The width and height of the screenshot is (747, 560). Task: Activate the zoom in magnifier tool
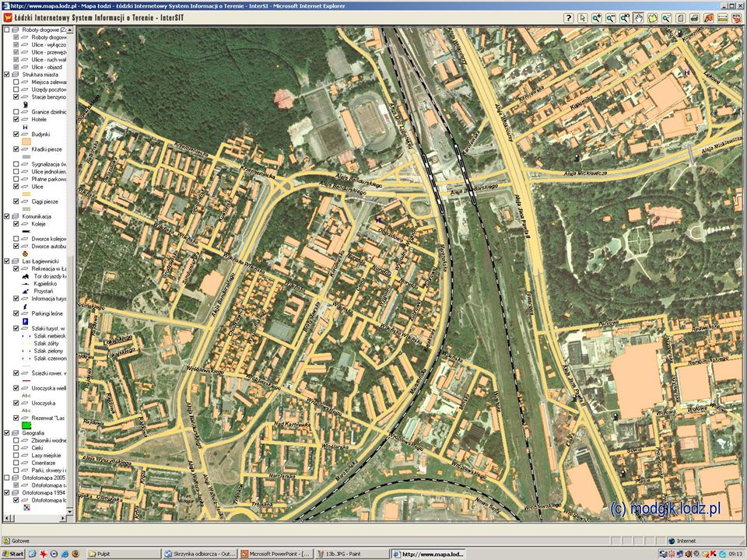[x=597, y=18]
